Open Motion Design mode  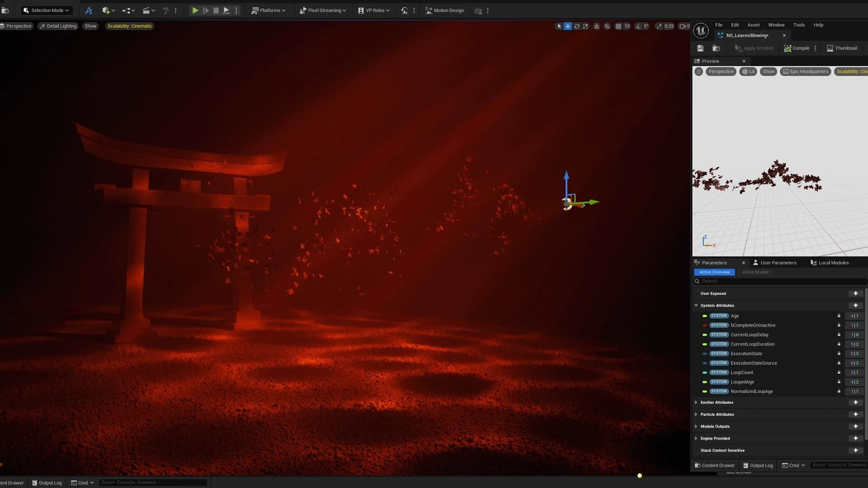444,10
